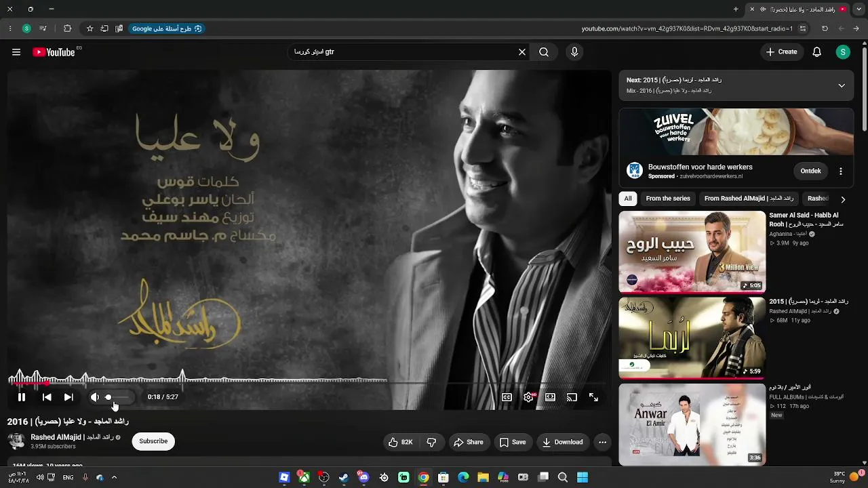The height and width of the screenshot is (488, 868).
Task: Save the video to a playlist
Action: (x=513, y=442)
